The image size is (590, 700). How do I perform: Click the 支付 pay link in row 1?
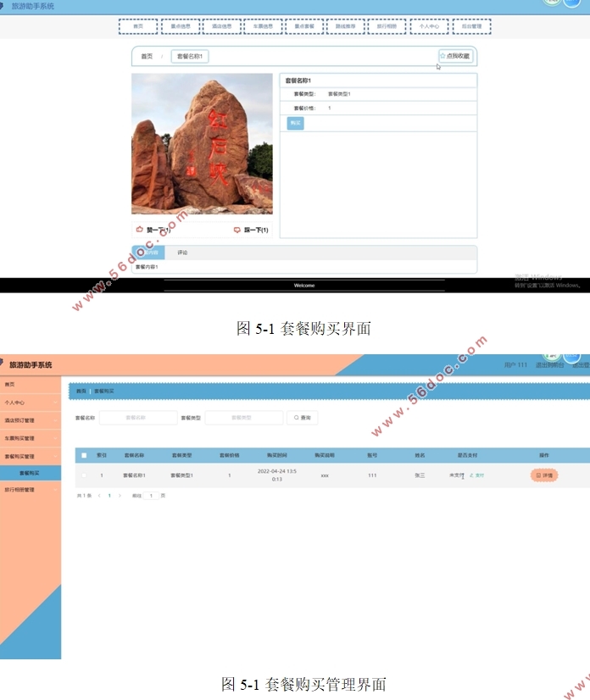coord(476,475)
